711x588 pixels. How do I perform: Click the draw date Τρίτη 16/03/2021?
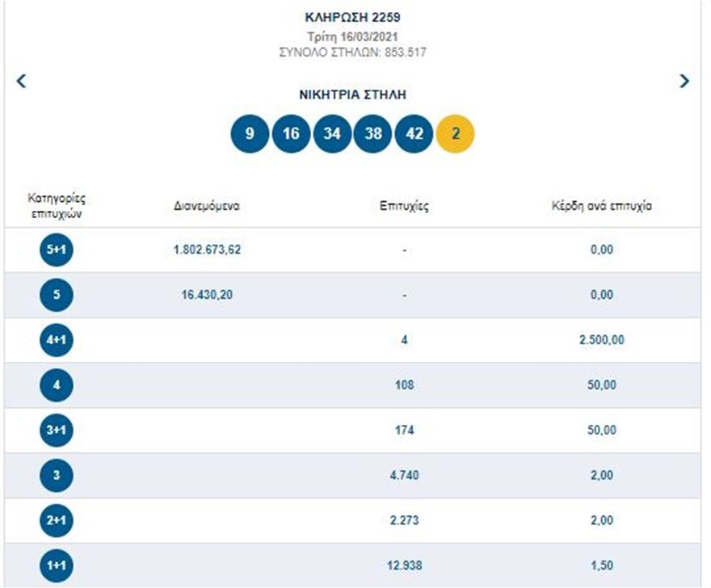pos(352,36)
